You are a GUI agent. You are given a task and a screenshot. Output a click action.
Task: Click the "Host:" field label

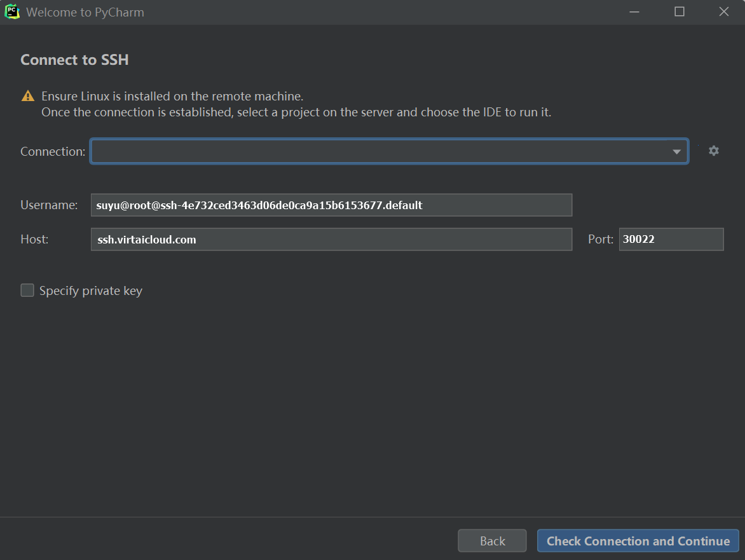pyautogui.click(x=34, y=240)
